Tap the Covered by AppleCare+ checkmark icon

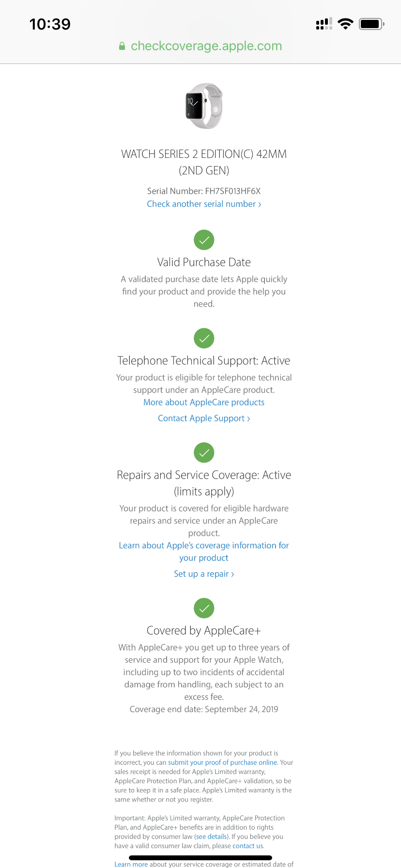coord(204,608)
